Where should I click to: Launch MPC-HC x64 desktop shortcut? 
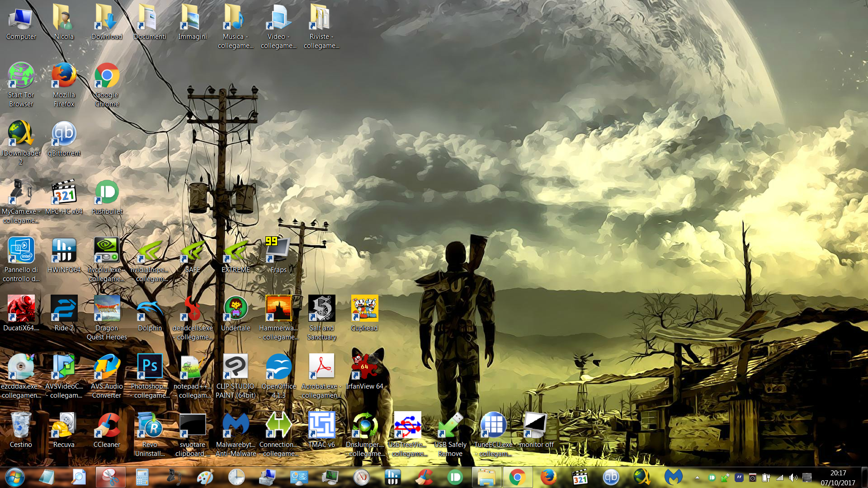[64, 197]
